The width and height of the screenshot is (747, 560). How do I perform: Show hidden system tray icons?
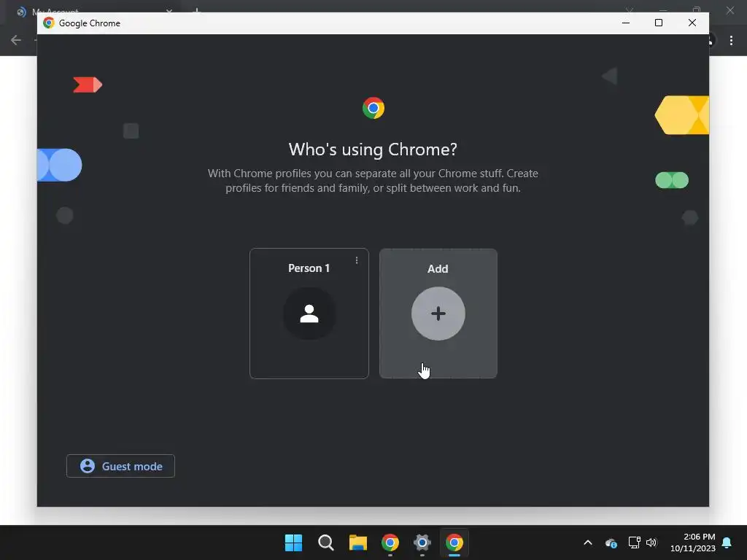click(588, 542)
